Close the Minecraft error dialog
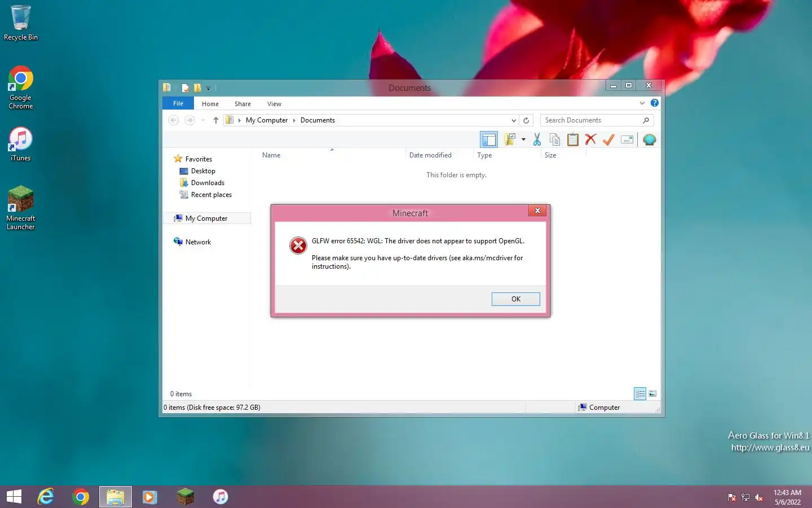Screen dimensions: 812x508 pos(537,211)
